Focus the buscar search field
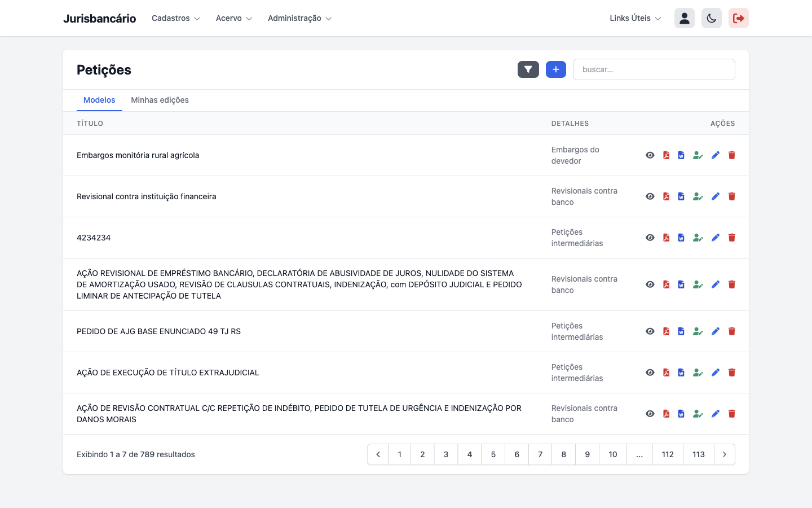This screenshot has height=508, width=812. pos(654,69)
